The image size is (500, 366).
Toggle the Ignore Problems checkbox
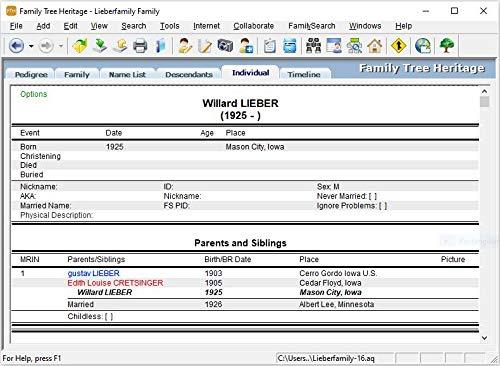(383, 206)
